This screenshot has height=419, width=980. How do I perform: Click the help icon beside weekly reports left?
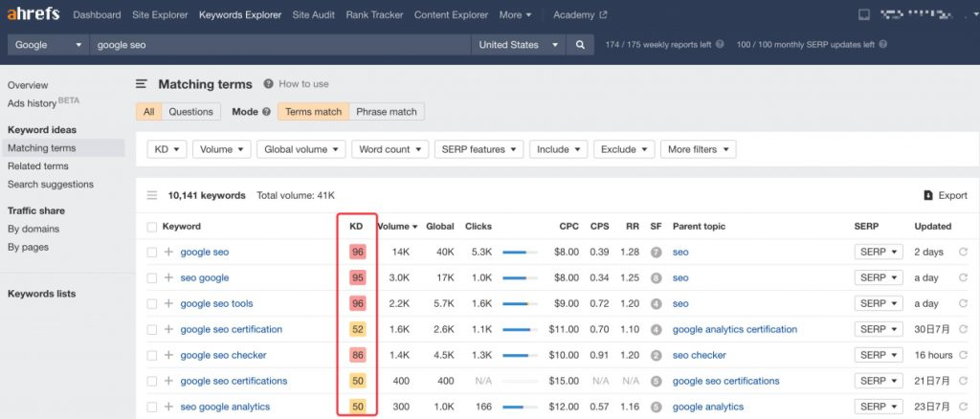720,45
